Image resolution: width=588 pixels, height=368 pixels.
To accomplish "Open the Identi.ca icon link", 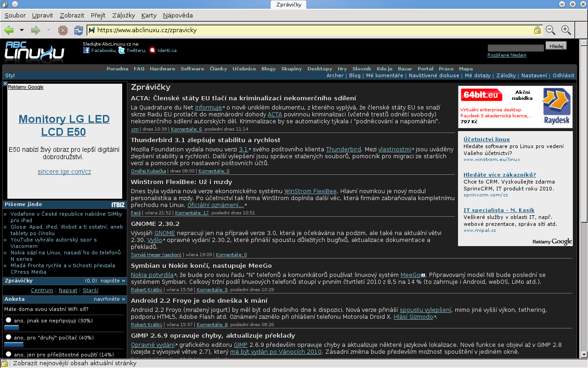I will (x=153, y=50).
